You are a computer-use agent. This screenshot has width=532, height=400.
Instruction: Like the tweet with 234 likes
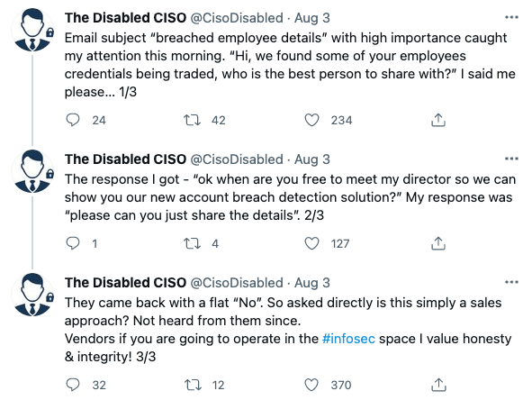[311, 120]
